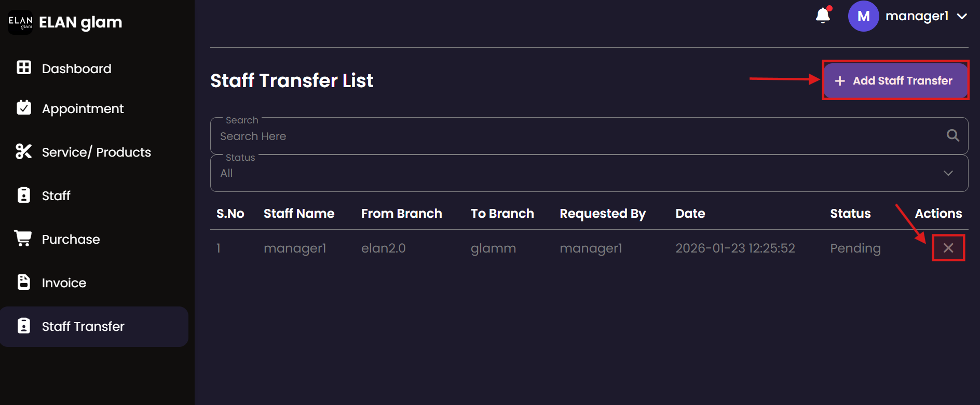Cancel the pending transfer with X
980x405 pixels.
(x=948, y=248)
